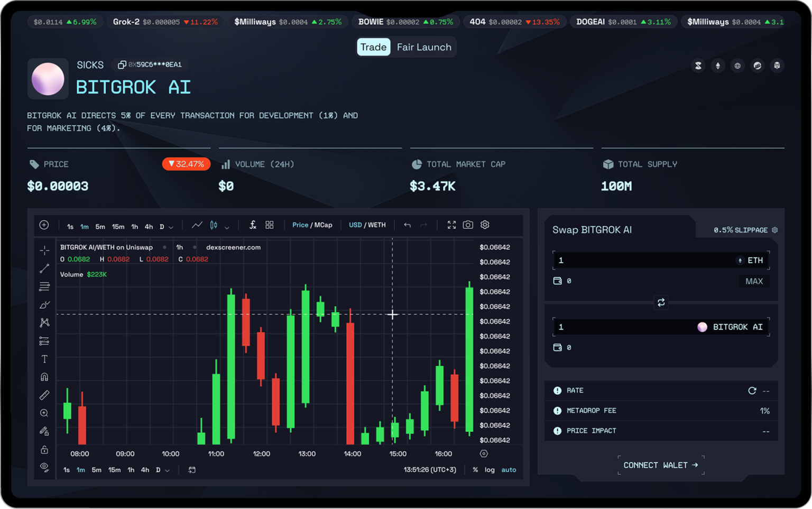The height and width of the screenshot is (509, 812).
Task: Copy the contract address next to SICKS
Action: (x=122, y=64)
